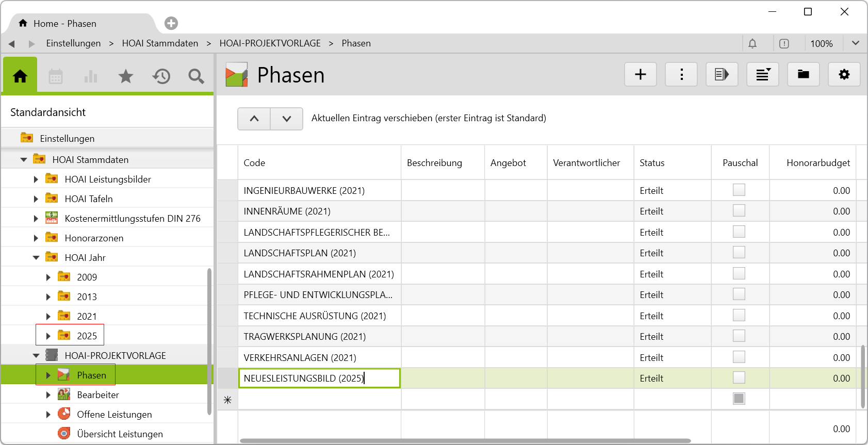This screenshot has width=868, height=445.
Task: Sort by the Status column header
Action: pos(673,162)
